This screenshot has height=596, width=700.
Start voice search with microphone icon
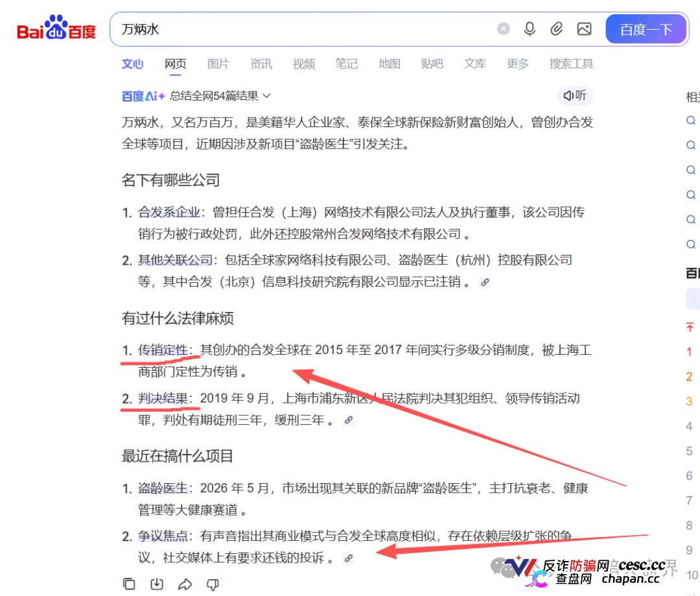tap(530, 29)
